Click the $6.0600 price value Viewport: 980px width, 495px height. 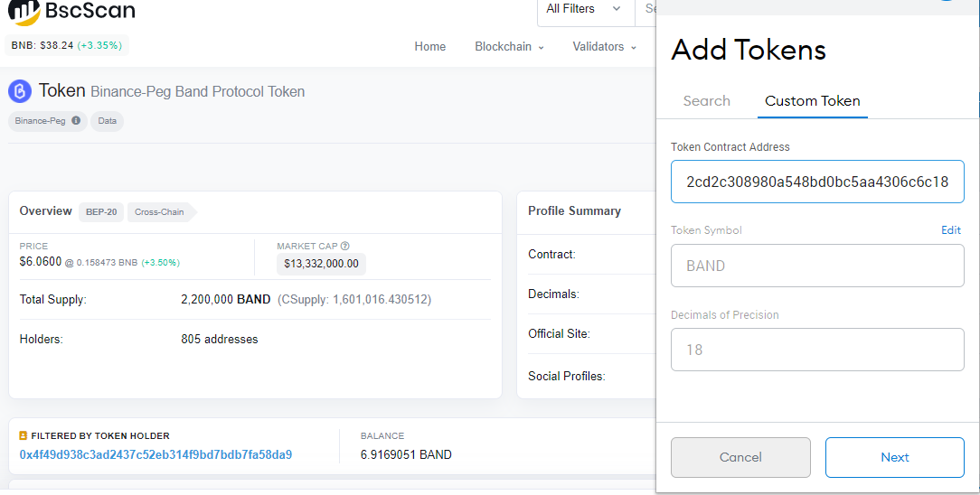coord(41,262)
